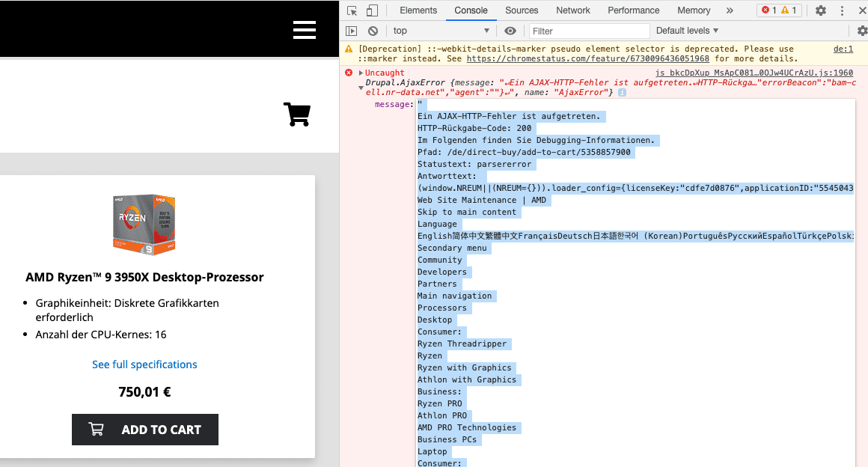The height and width of the screenshot is (467, 868).
Task: Open console settings gear at the filter bar
Action: [x=862, y=31]
